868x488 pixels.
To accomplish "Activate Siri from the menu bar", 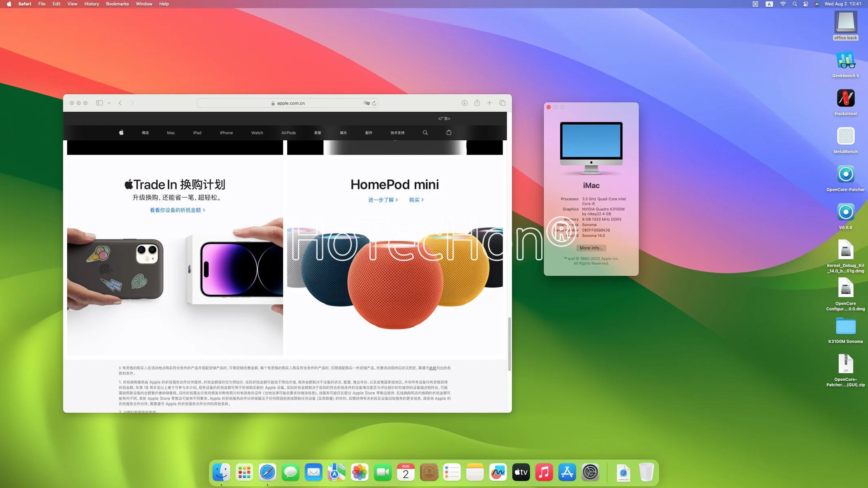I will pyautogui.click(x=817, y=4).
